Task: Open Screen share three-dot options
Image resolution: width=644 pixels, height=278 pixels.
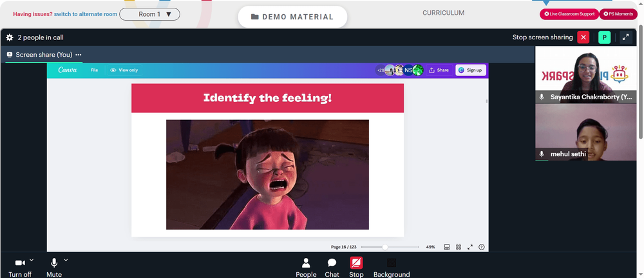Action: coord(79,55)
